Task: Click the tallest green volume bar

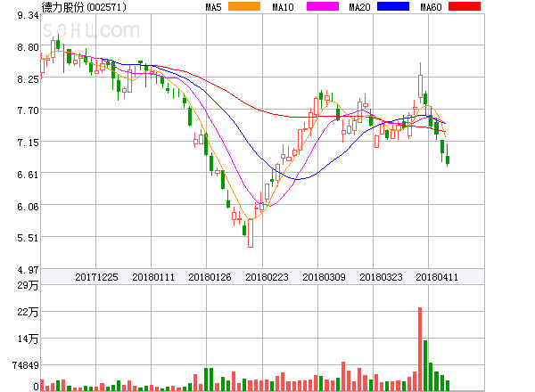Action: pos(425,365)
